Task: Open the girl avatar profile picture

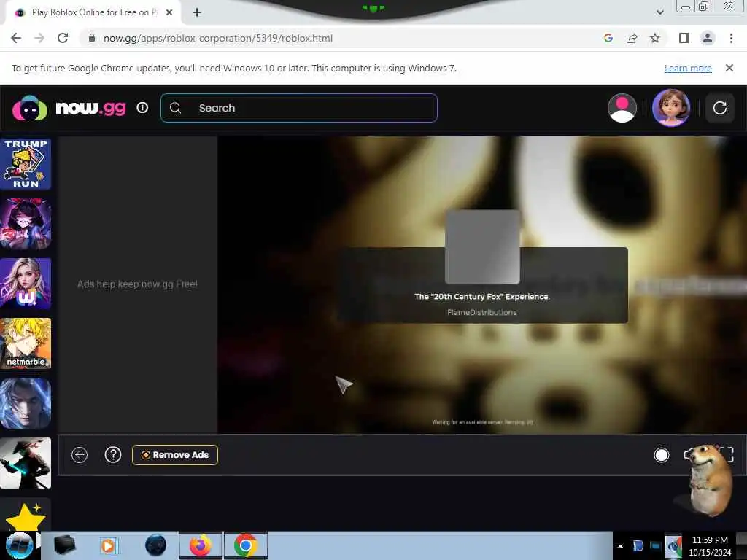Action: (671, 108)
